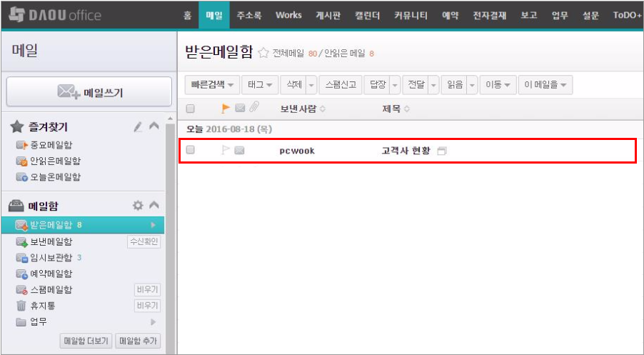Open the 이 메일을 dropdown
644x355 pixels.
(545, 85)
